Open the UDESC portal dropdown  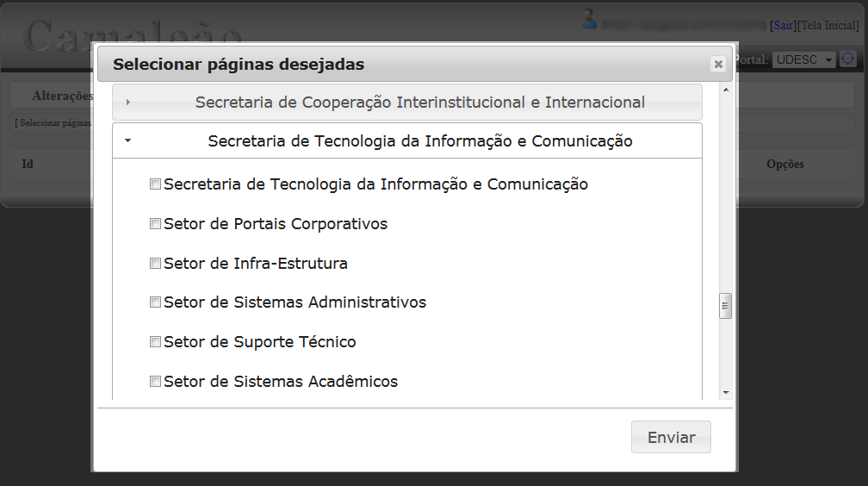(x=803, y=59)
